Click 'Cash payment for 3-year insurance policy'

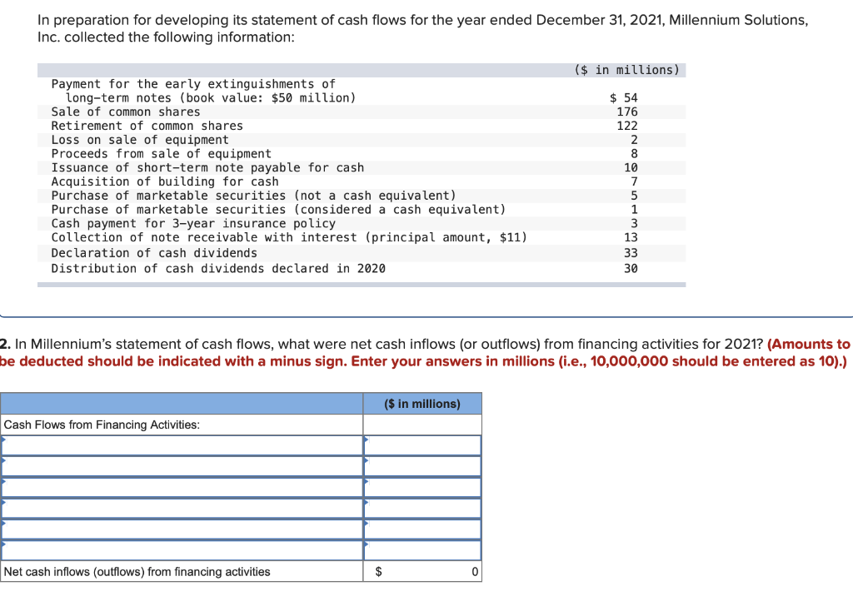[193, 223]
